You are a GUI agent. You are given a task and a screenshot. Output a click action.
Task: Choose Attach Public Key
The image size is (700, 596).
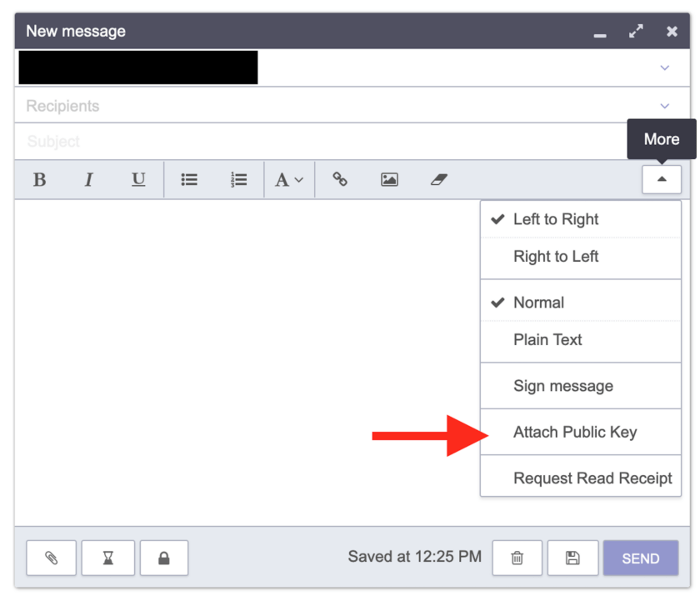(x=580, y=432)
